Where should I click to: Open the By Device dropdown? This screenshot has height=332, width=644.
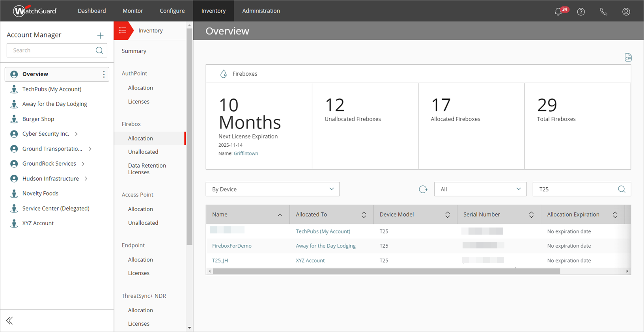(x=273, y=189)
